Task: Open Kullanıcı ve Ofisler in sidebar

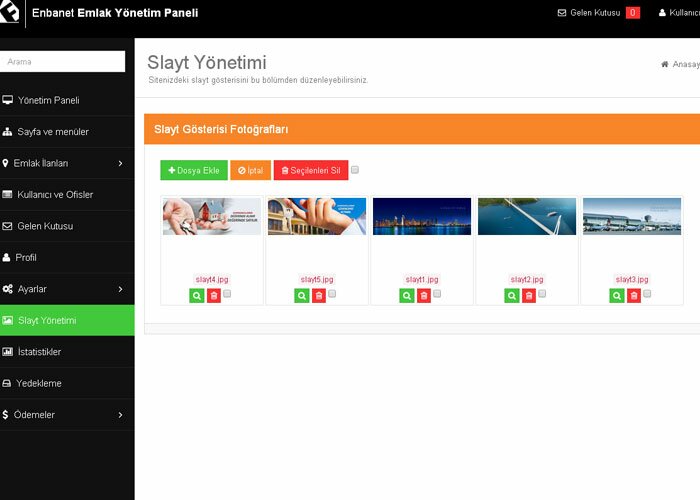Action: click(67, 195)
